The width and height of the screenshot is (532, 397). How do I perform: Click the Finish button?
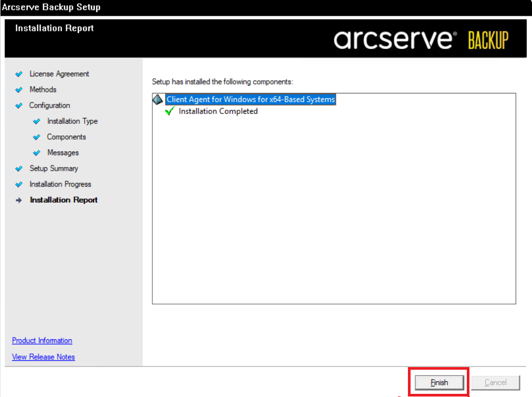point(439,382)
